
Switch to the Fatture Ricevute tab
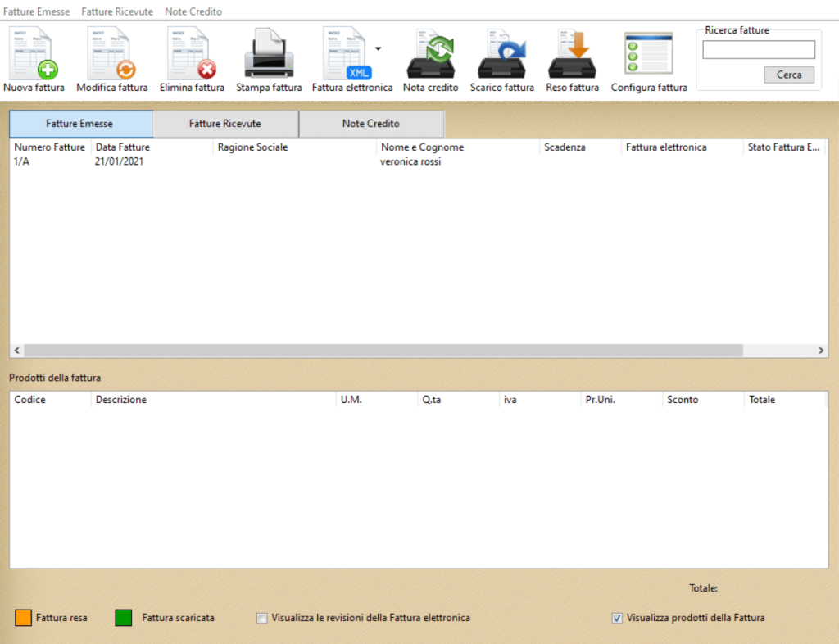pyautogui.click(x=225, y=124)
